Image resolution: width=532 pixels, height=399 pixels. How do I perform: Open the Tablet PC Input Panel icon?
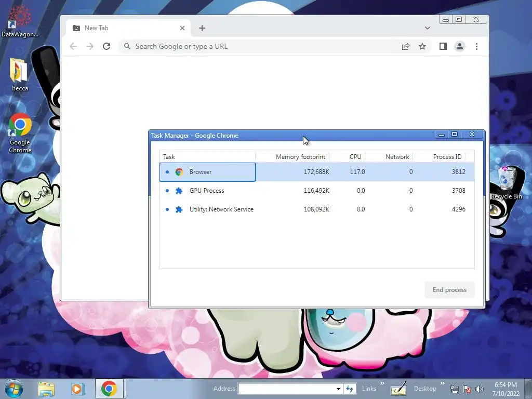coord(398,389)
